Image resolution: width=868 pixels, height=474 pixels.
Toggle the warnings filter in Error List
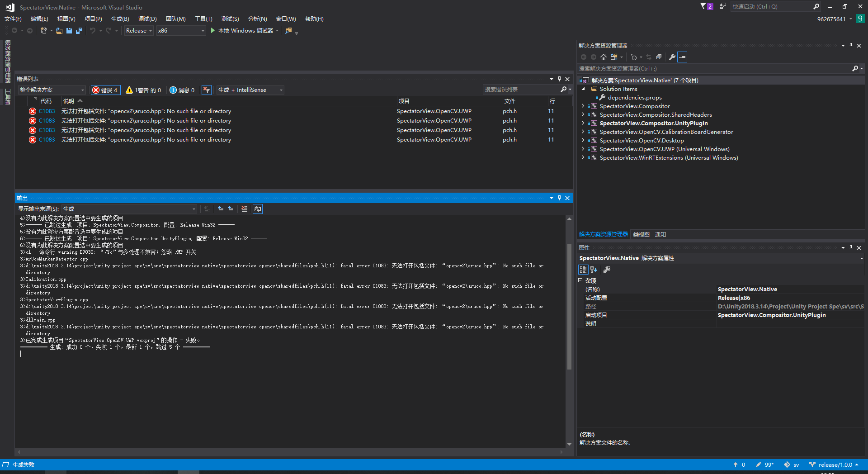point(143,90)
